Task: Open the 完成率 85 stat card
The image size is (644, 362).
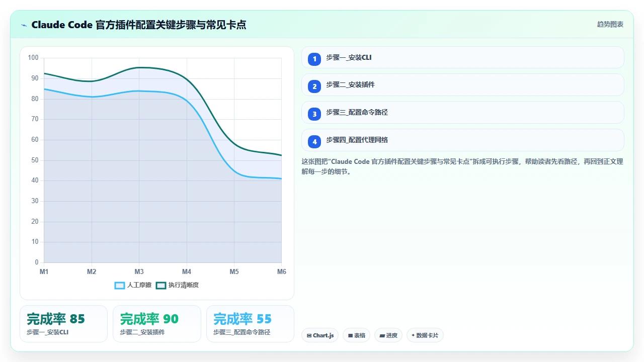Action: tap(64, 324)
